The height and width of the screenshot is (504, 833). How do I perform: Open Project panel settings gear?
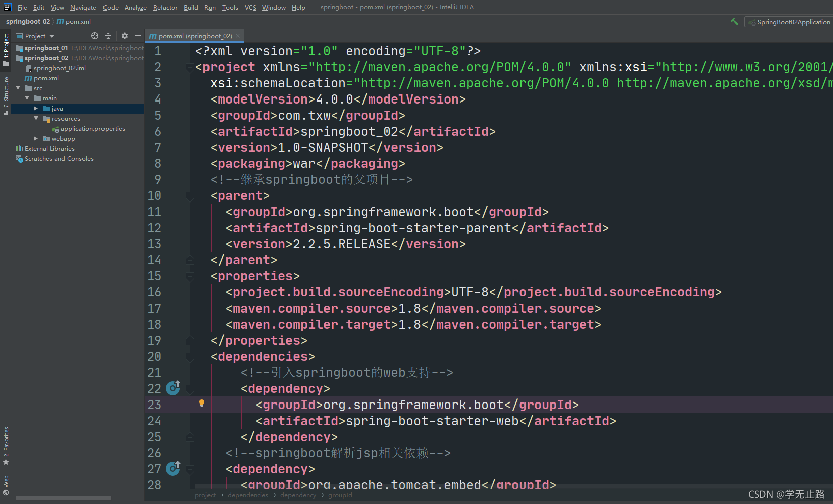125,36
